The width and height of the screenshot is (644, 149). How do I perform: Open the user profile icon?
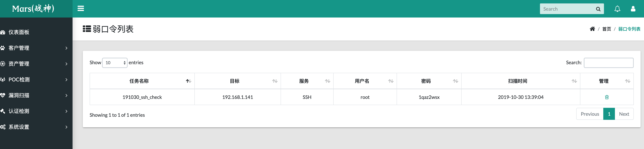pyautogui.click(x=633, y=9)
